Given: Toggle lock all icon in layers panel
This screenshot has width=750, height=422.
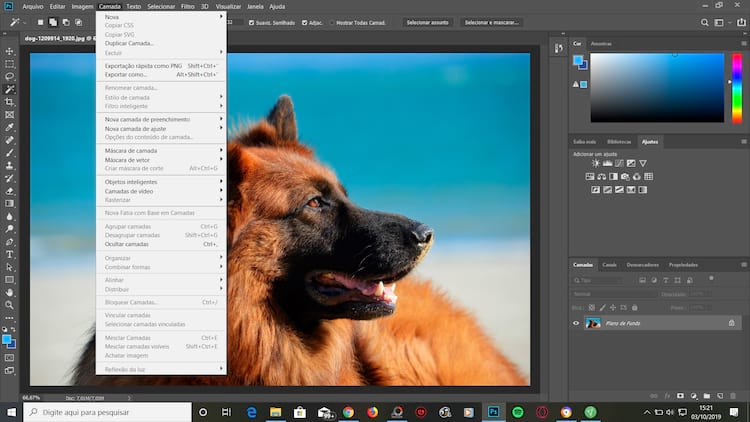Looking at the screenshot, I should (635, 308).
